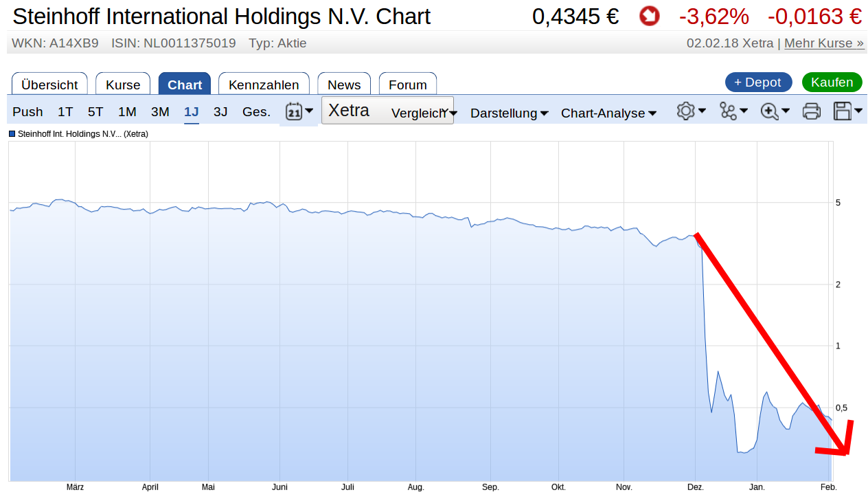Open the calendar date-range icon
Screen dimensions: 868x499
pos(293,111)
